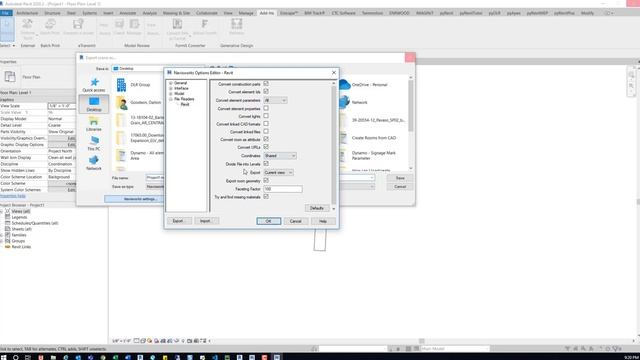The width and height of the screenshot is (640, 360).
Task: Open Save in Desktop location dropdown
Action: 157,69
